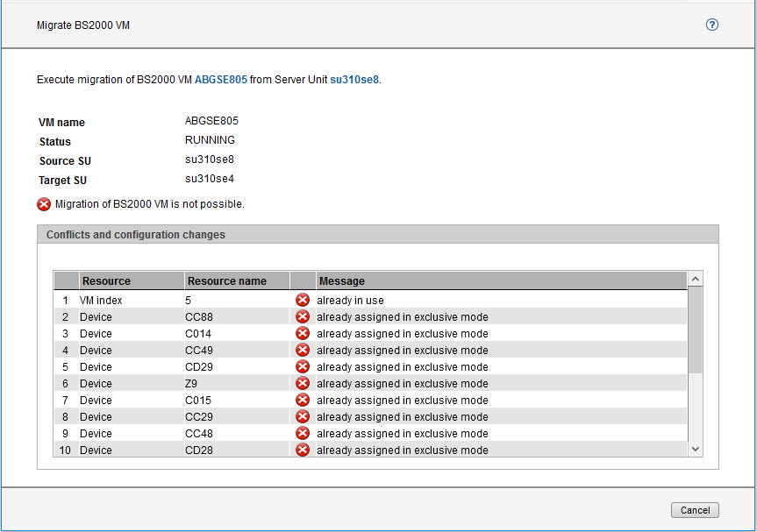757x532 pixels.
Task: Open the su310se8 Server Unit link
Action: (x=354, y=80)
